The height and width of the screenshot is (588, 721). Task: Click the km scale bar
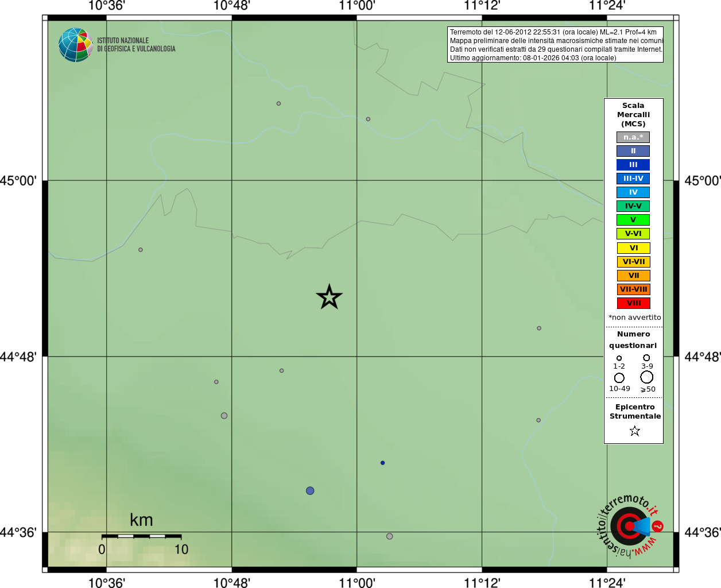[142, 536]
